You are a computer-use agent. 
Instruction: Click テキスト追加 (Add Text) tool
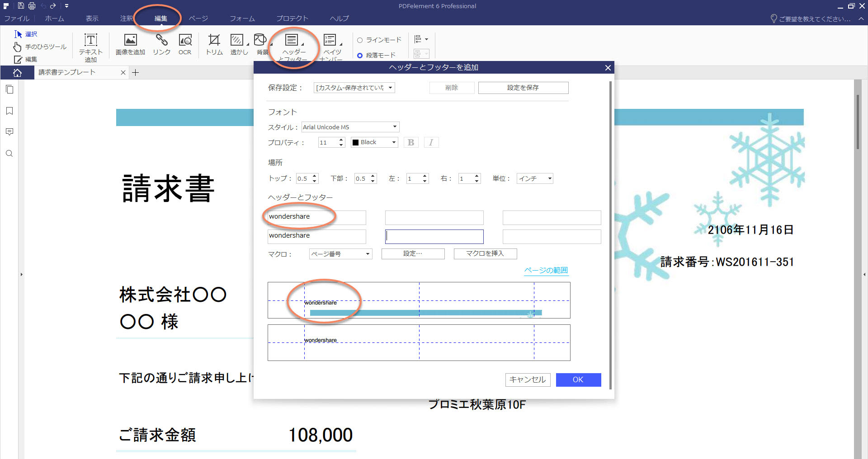pyautogui.click(x=91, y=47)
